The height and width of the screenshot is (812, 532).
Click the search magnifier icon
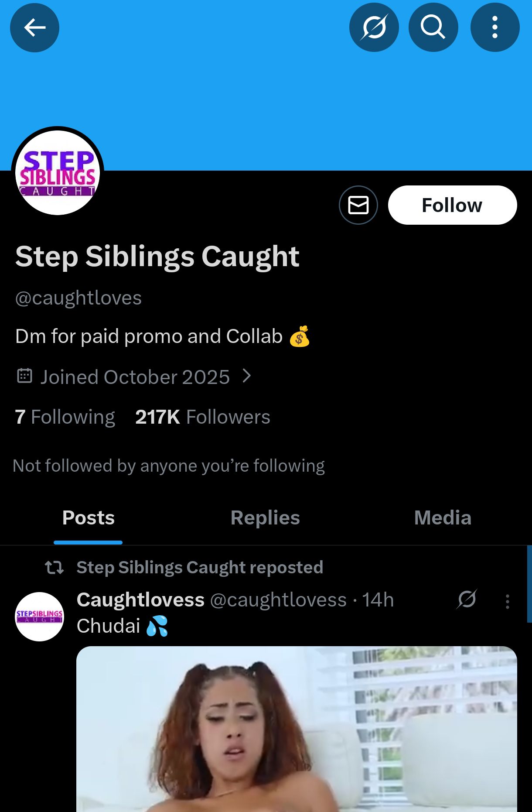pos(433,27)
